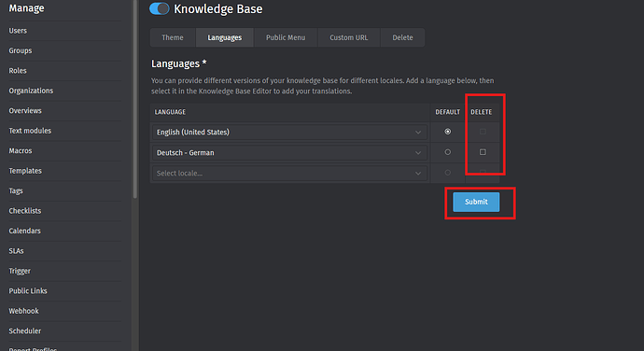
Task: Click the sidebar vertical scrollbar
Action: pyautogui.click(x=134, y=99)
